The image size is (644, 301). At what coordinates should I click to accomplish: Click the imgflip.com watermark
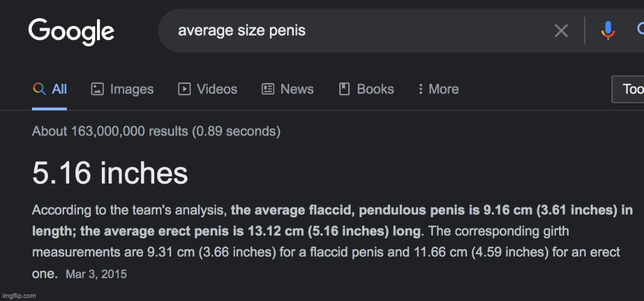tap(19, 296)
